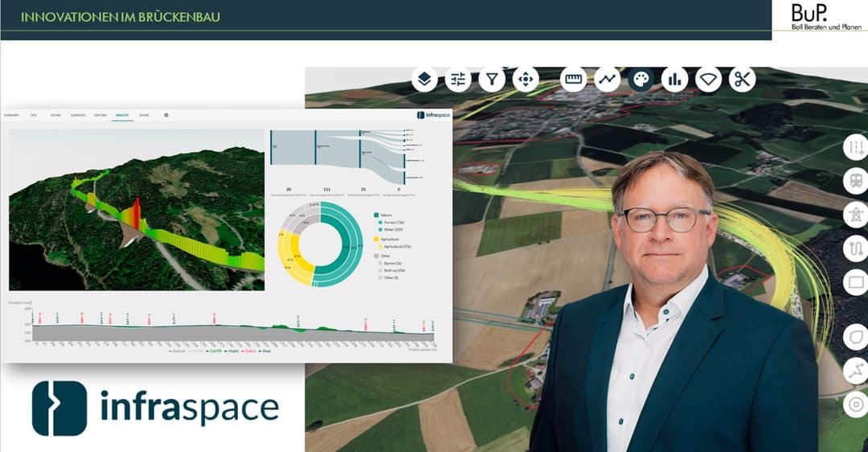The width and height of the screenshot is (868, 452).
Task: Toggle the gray Other category legend entry
Action: [382, 256]
